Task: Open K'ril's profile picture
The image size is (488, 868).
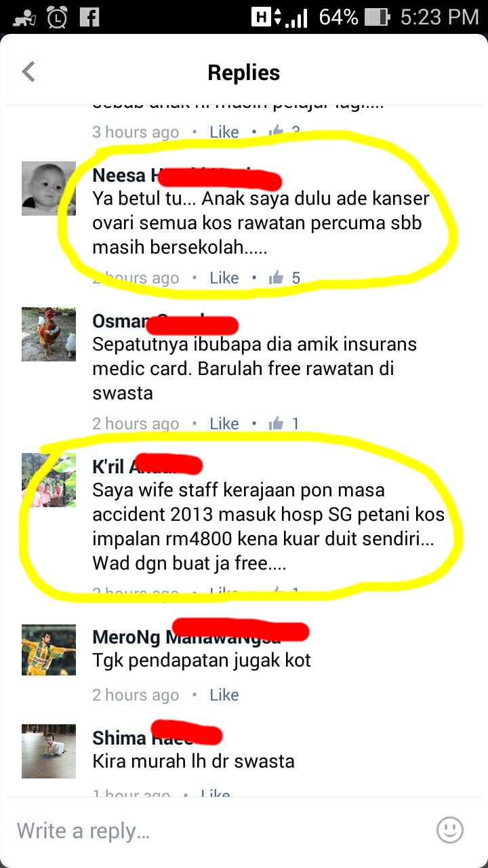Action: click(49, 480)
